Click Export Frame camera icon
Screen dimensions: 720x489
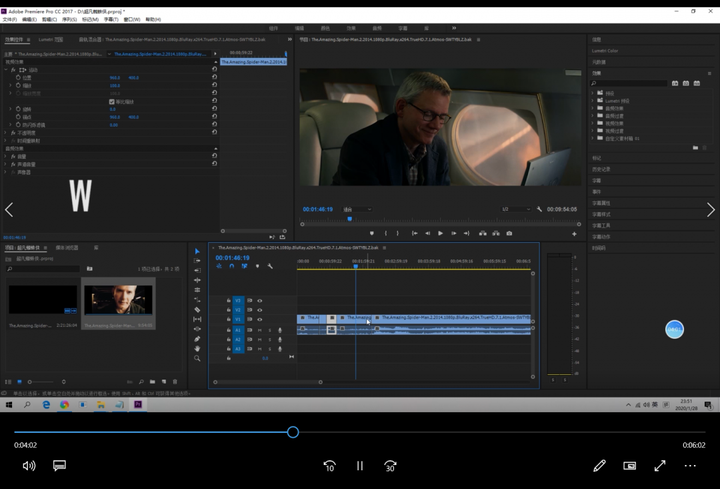[x=509, y=233]
